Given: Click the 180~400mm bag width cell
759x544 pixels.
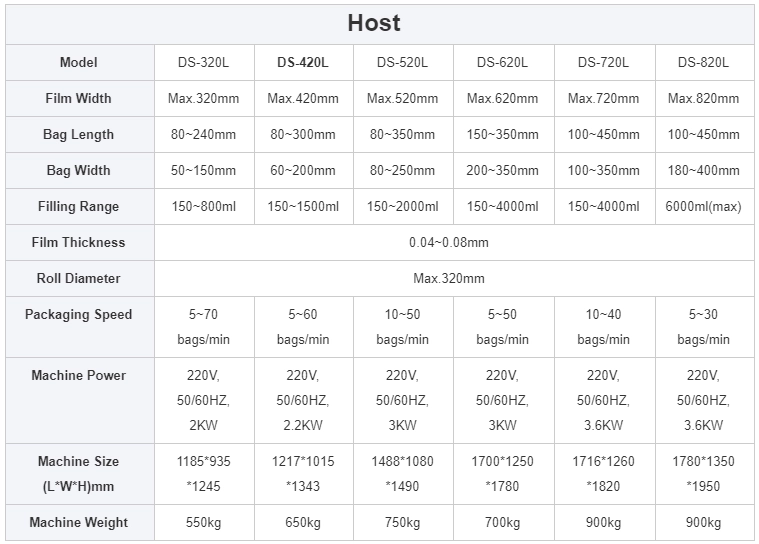Looking at the screenshot, I should pos(704,170).
